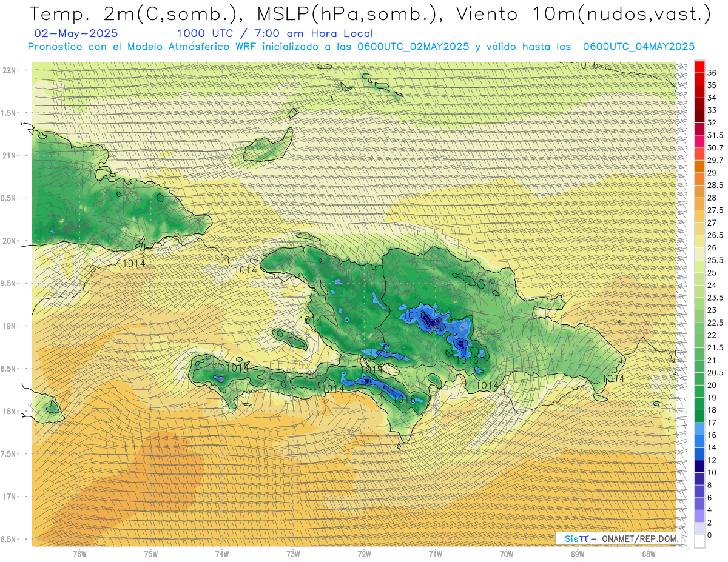Click legend value '28.5'

point(715,185)
